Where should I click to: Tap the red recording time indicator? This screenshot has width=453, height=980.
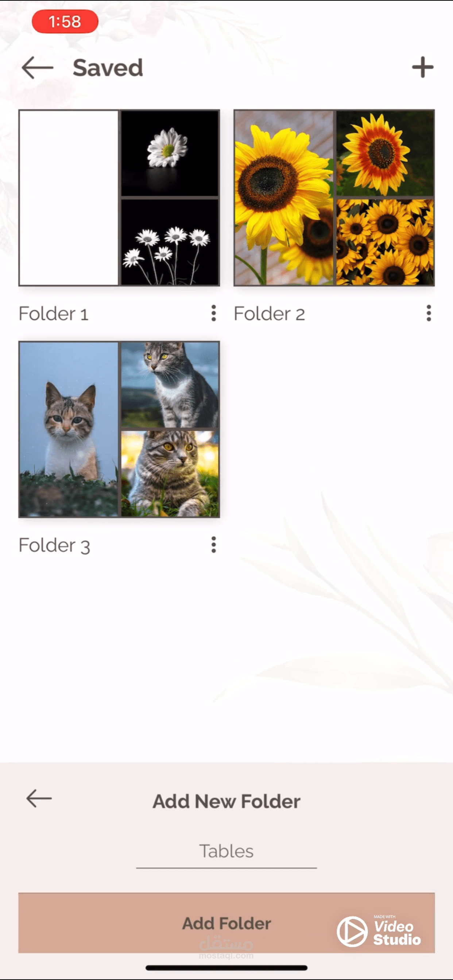(65, 22)
